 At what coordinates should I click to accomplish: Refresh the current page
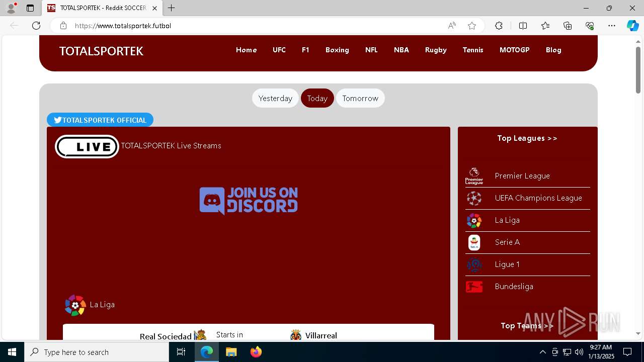[36, 26]
